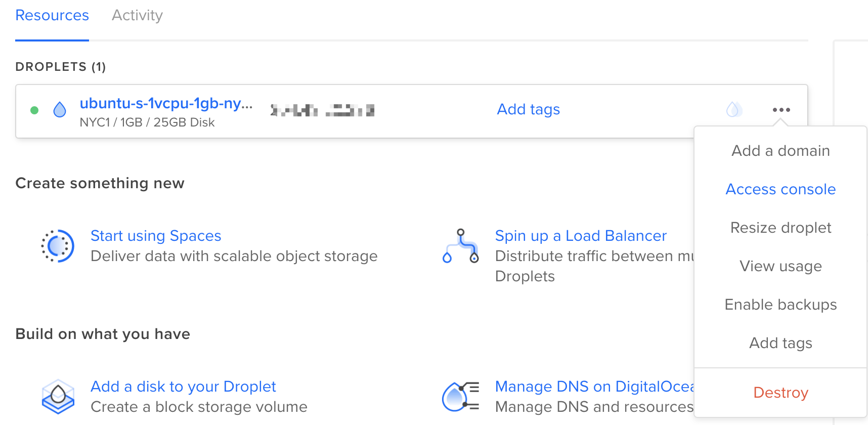The image size is (868, 425).
Task: Click the blue droplet icon beside ubuntu droplet
Action: point(60,109)
